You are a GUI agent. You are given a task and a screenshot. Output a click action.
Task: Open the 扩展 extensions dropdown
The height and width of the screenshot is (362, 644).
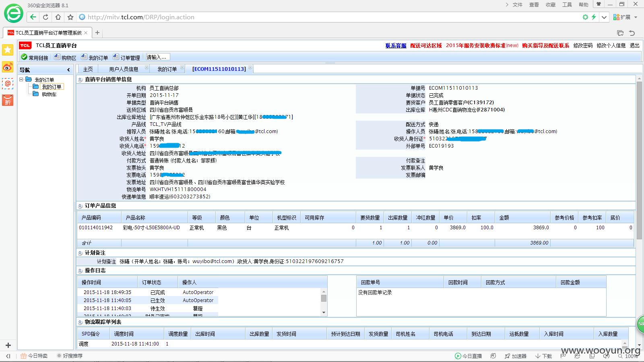click(x=625, y=17)
